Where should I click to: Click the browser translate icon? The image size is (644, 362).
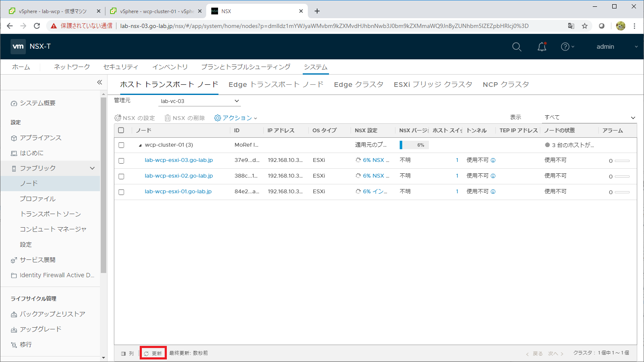click(571, 26)
